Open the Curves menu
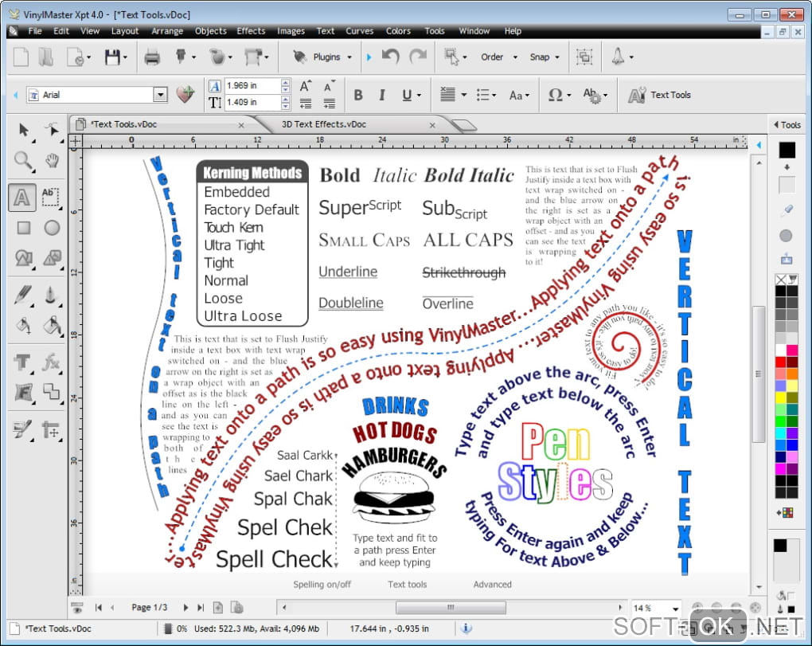 pyautogui.click(x=359, y=31)
